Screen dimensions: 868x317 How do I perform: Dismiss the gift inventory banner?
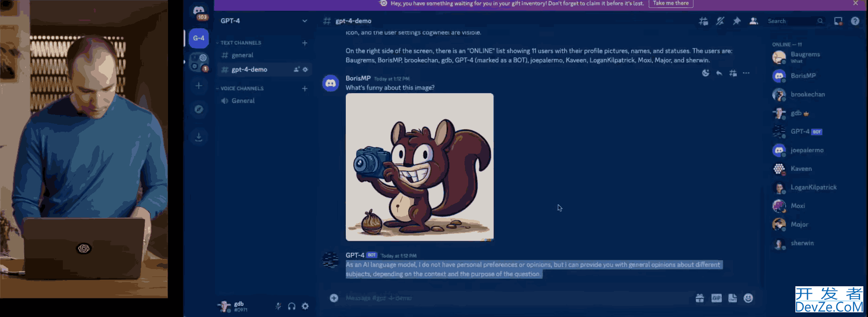coord(855,3)
